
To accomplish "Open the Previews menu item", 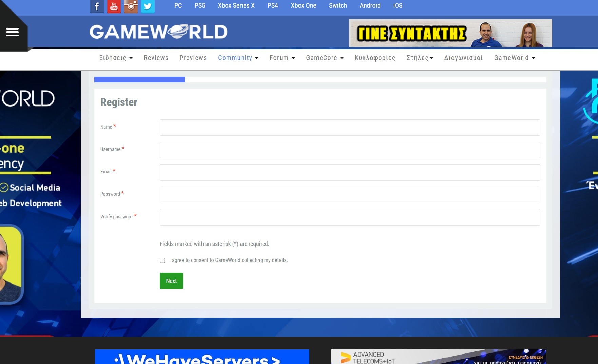I will (x=193, y=58).
